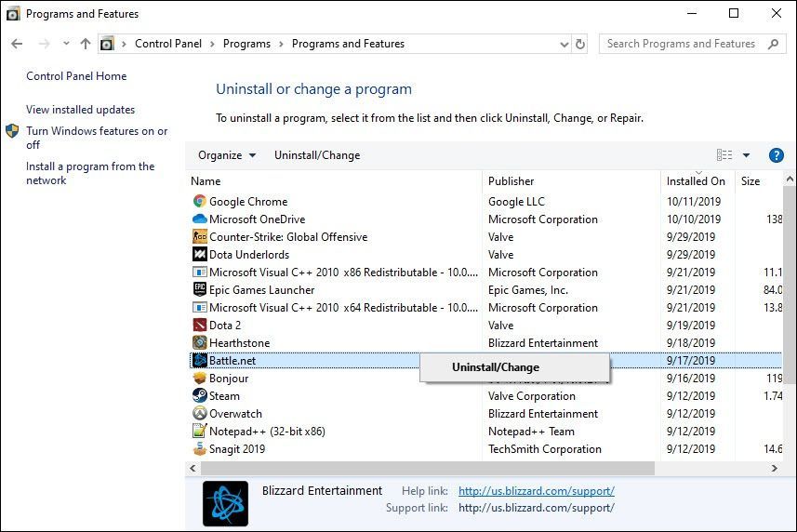Click the horizontal scrollbar thumb
This screenshot has height=532, width=797.
tap(428, 468)
